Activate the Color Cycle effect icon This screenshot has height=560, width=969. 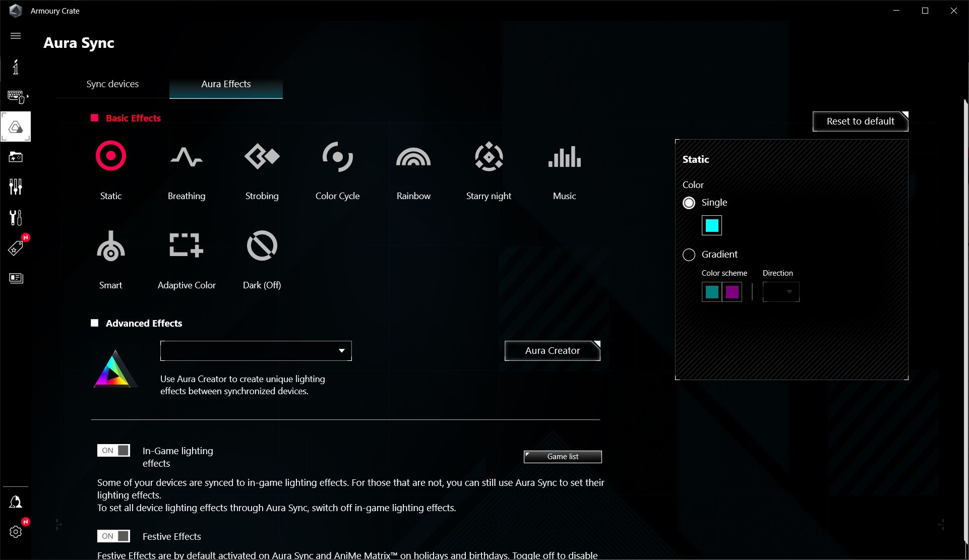(337, 156)
